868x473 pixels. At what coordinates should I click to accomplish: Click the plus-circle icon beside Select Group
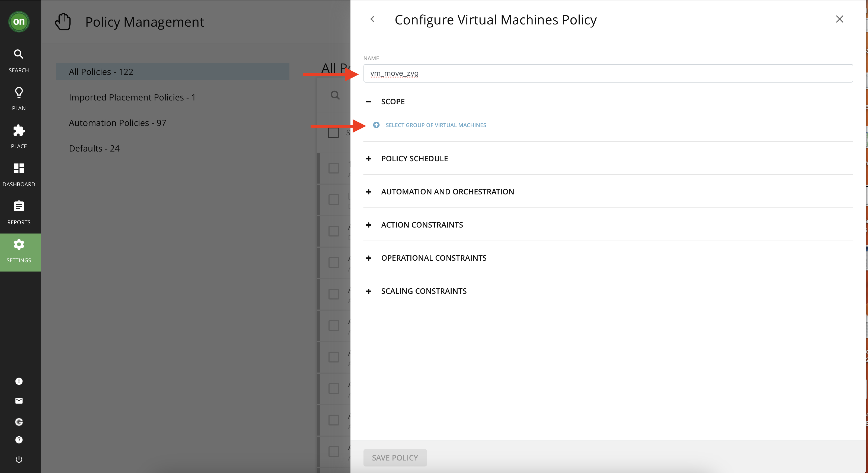[376, 125]
